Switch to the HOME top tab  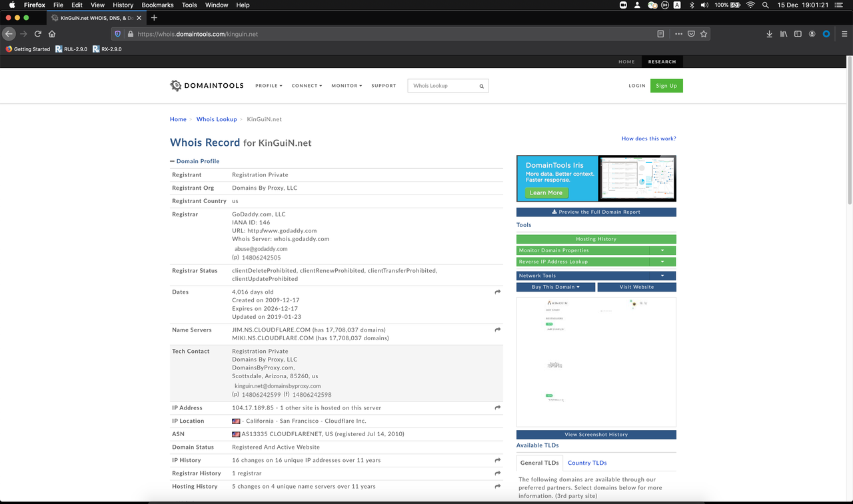(x=626, y=62)
